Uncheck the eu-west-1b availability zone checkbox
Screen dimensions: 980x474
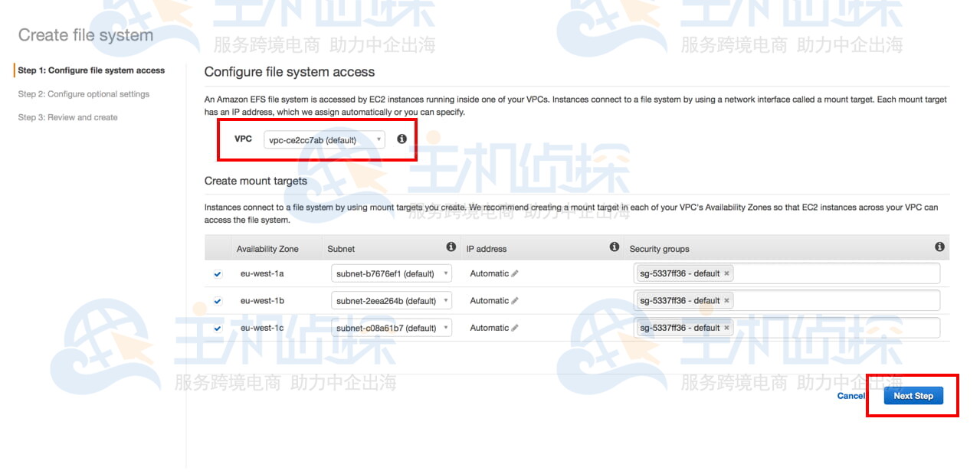coord(218,301)
